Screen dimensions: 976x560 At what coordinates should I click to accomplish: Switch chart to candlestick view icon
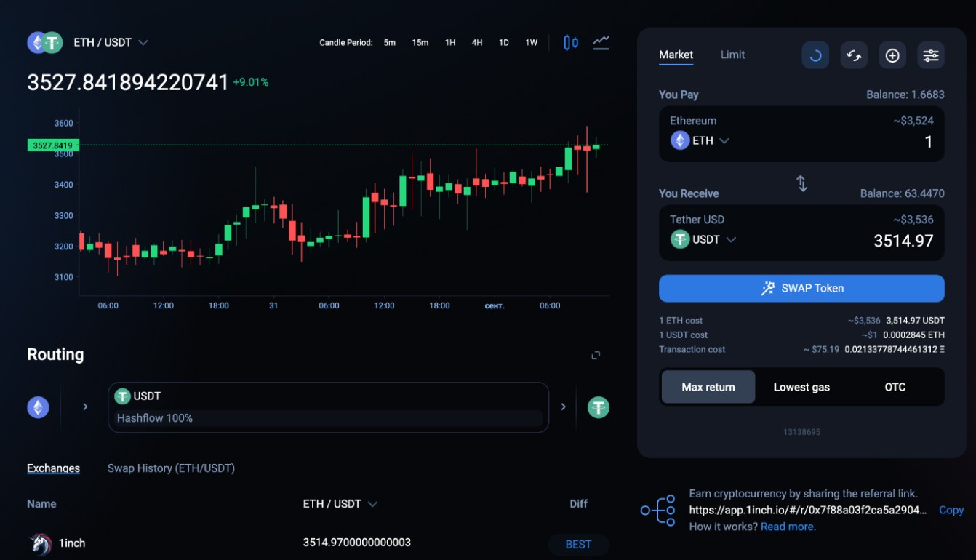tap(571, 43)
